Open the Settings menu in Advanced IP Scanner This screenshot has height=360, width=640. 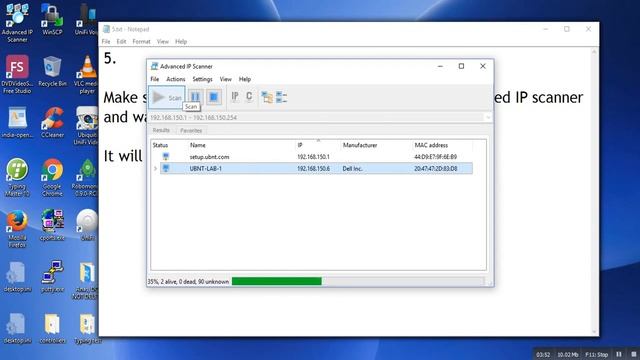click(202, 79)
